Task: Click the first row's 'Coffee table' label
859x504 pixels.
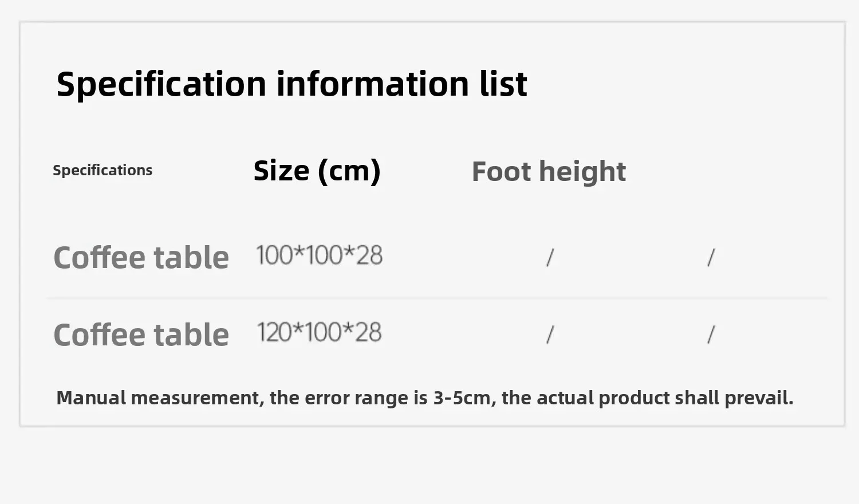Action: click(141, 258)
